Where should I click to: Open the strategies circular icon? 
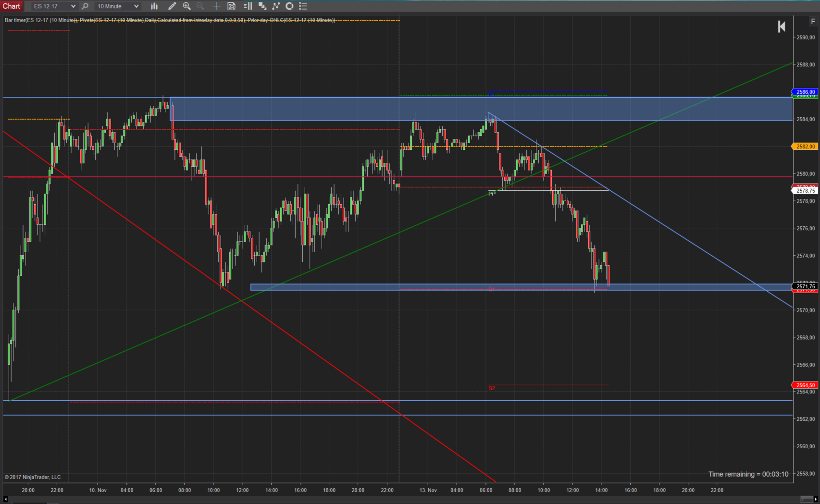(x=289, y=6)
